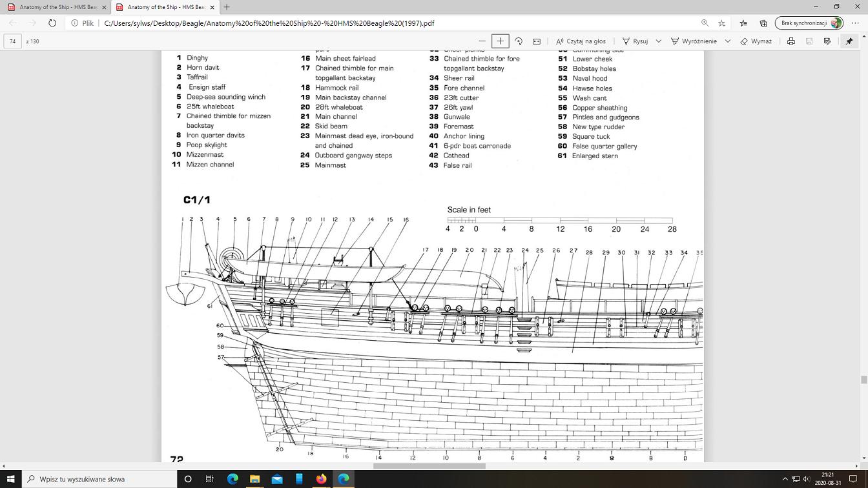The image size is (868, 488).
Task: Click the horizontal scrollbar below the page
Action: 429,466
